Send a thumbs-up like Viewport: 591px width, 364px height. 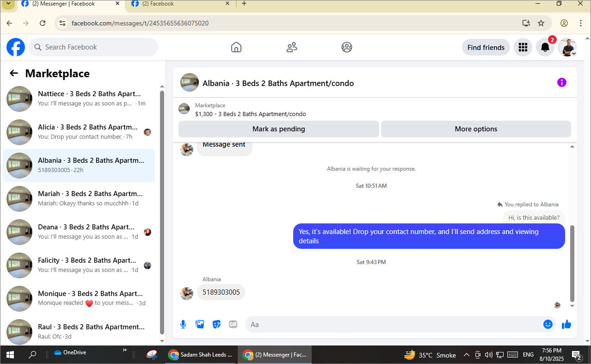coord(566,324)
